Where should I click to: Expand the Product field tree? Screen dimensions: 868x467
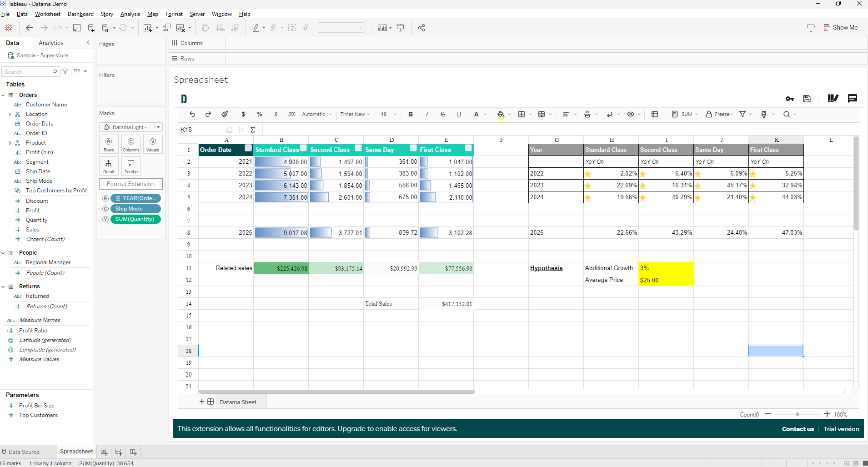[x=10, y=143]
